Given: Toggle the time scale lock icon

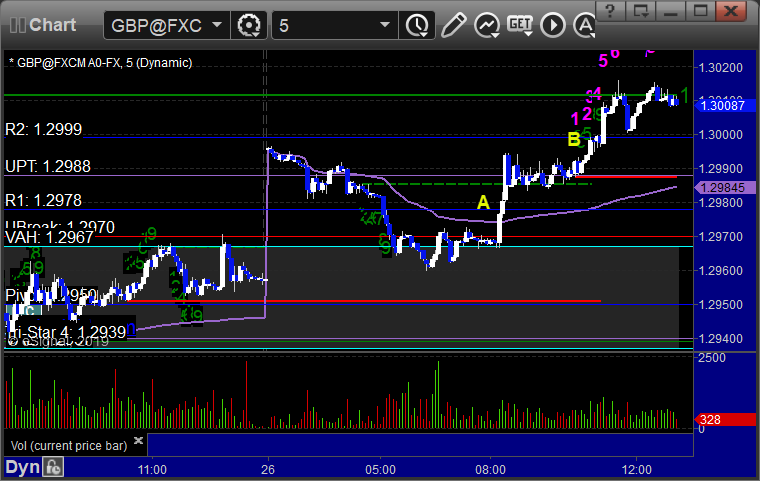Looking at the screenshot, I should coord(53,467).
